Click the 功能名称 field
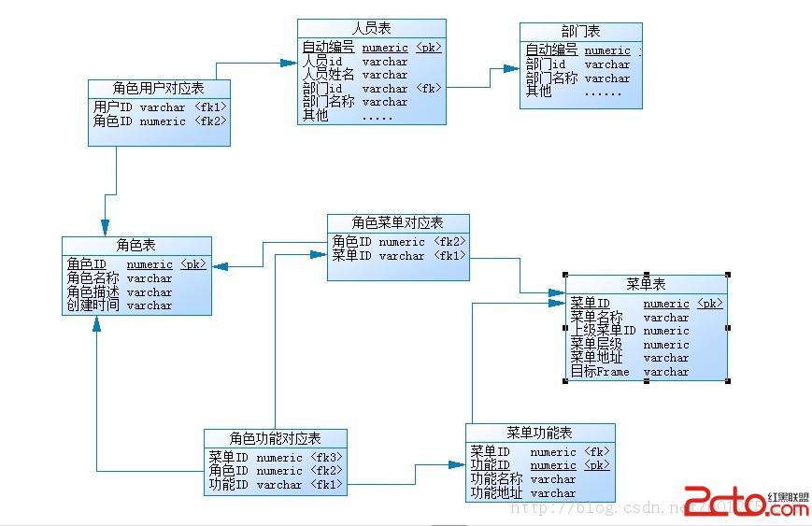Image resolution: width=812 pixels, height=526 pixels. point(523,479)
